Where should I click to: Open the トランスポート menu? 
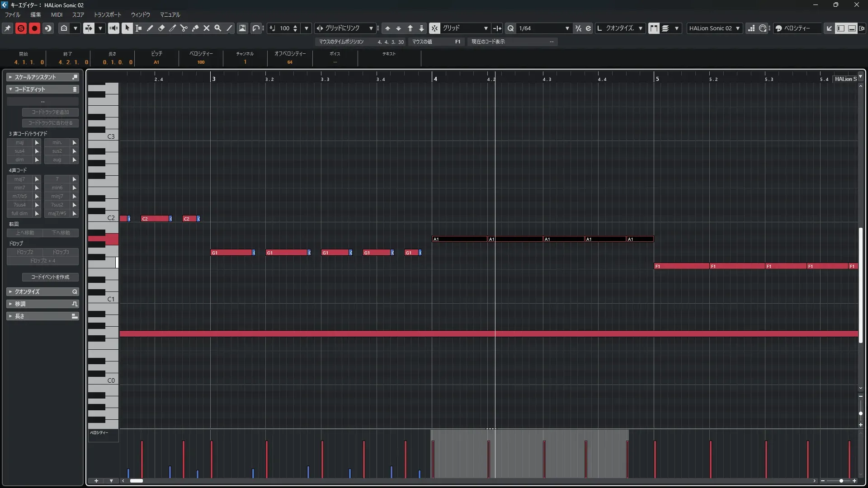107,14
